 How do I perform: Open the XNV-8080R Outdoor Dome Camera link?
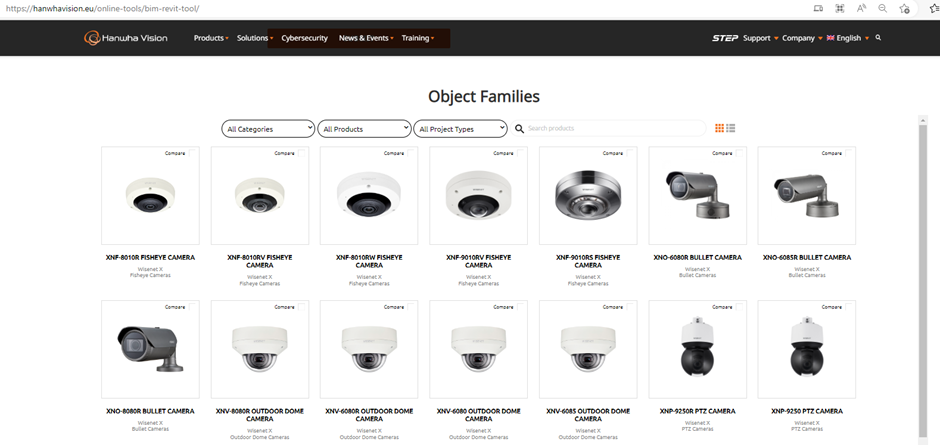coord(259,415)
